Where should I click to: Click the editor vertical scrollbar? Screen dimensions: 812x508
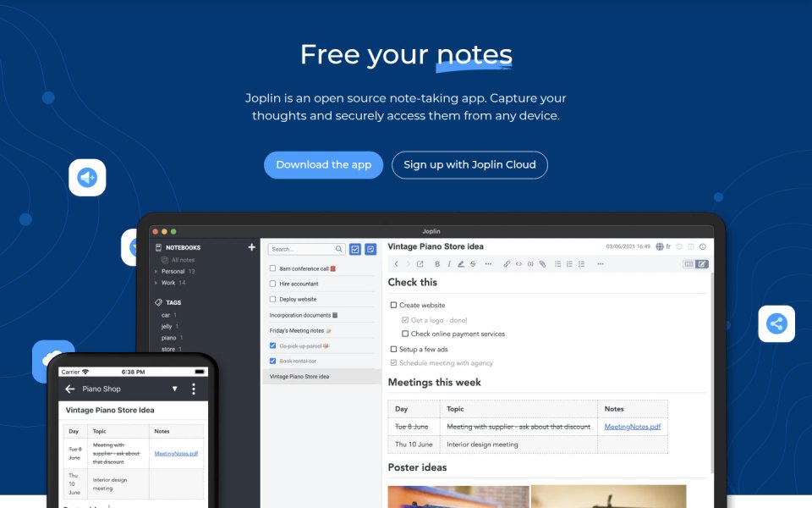(712, 373)
